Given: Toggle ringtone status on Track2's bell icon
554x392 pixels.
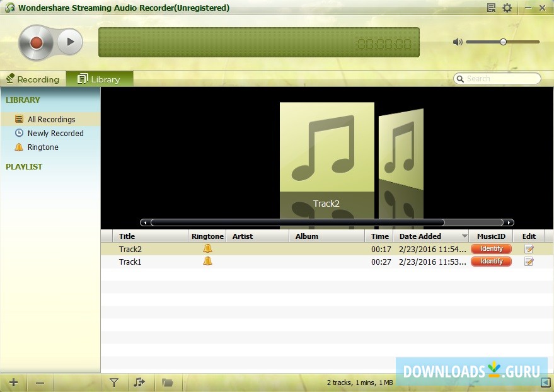Looking at the screenshot, I should click(x=207, y=248).
